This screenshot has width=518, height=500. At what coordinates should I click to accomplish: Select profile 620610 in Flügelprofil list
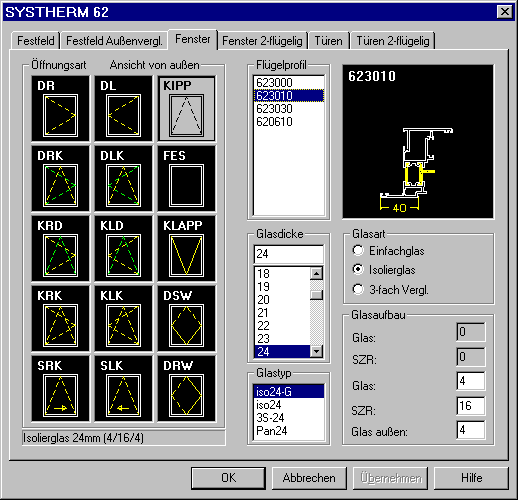tap(289, 122)
